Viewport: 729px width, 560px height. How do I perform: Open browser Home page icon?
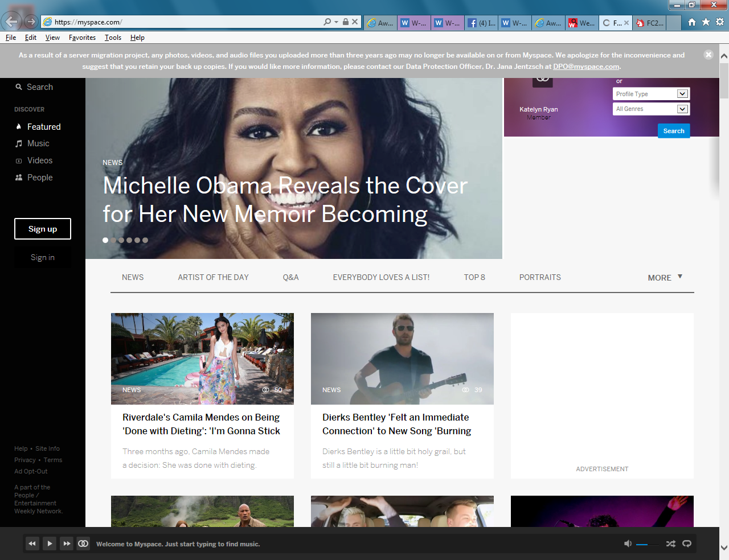tap(691, 22)
